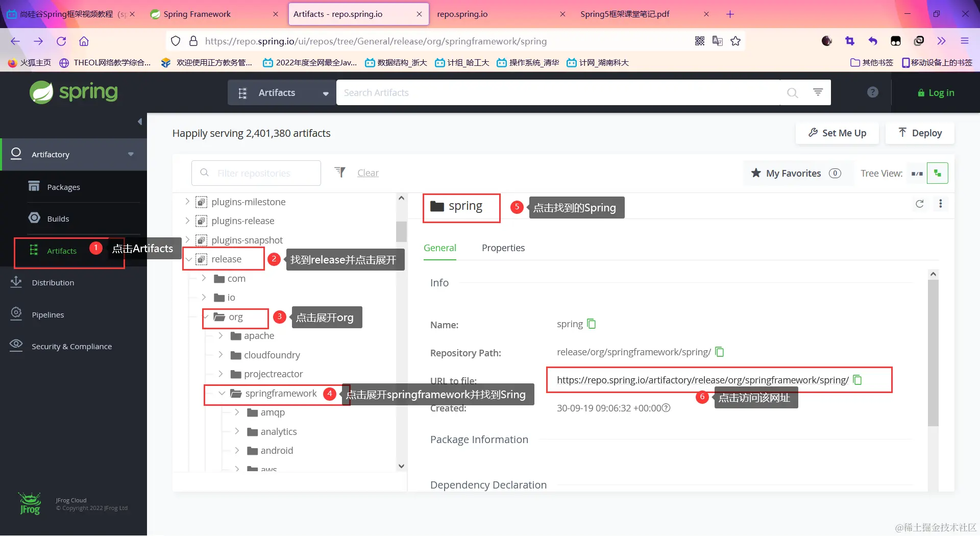This screenshot has height=536, width=980.
Task: Expand the analytics folder
Action: [237, 431]
